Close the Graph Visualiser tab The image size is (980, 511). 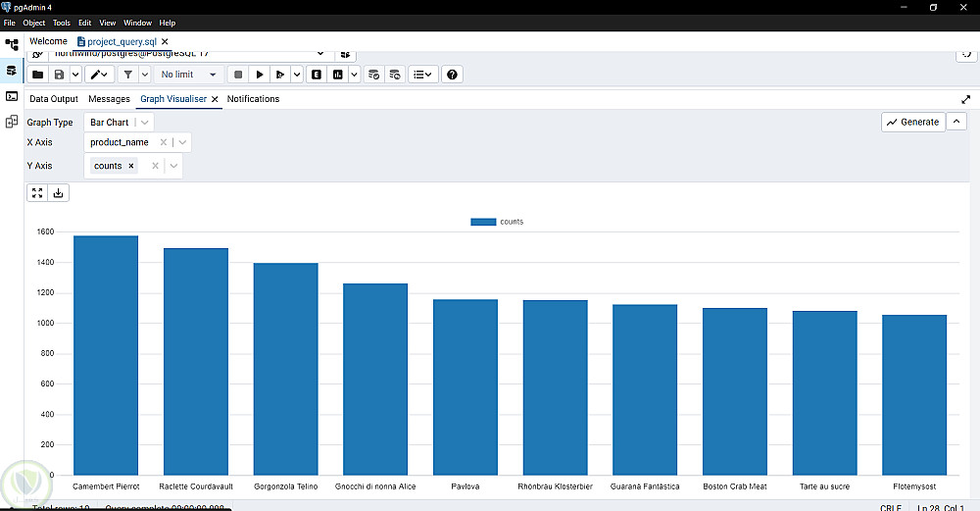(215, 99)
